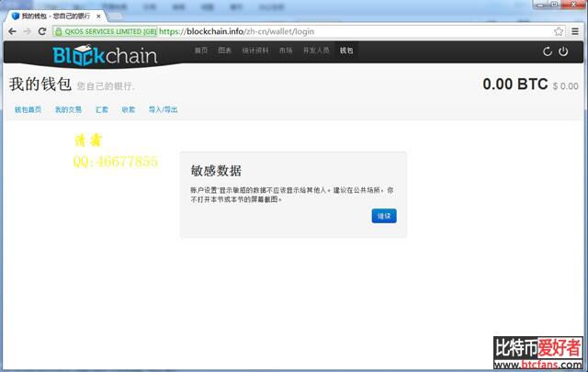
Task: Log out using the power icon
Action: pyautogui.click(x=563, y=51)
